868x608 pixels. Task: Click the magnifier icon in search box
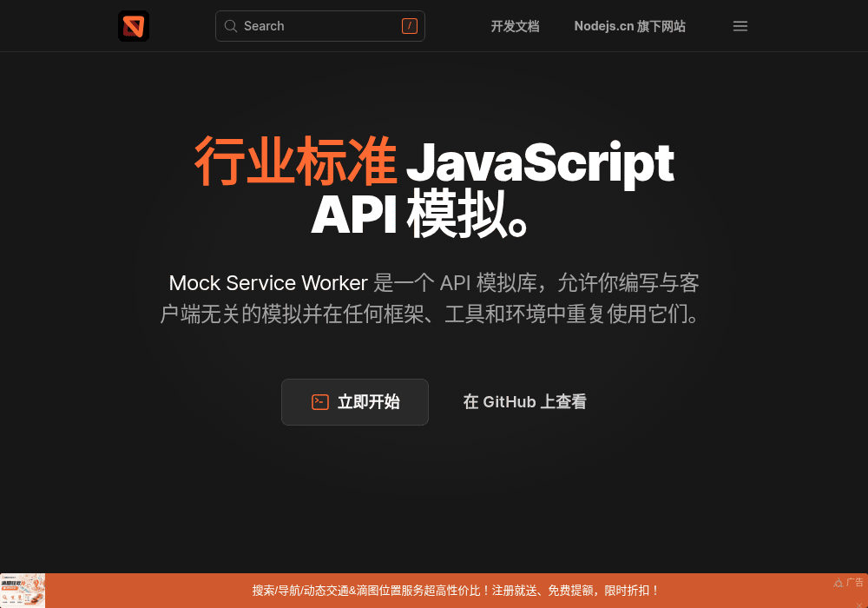[230, 26]
